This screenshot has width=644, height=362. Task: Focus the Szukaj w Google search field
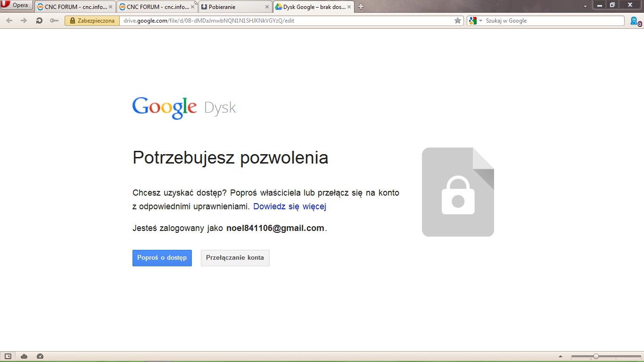[554, 21]
